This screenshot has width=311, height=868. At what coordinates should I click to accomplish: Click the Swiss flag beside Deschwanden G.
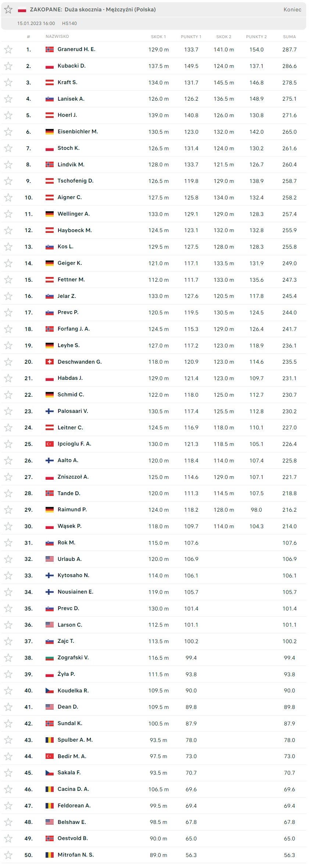coord(49,362)
